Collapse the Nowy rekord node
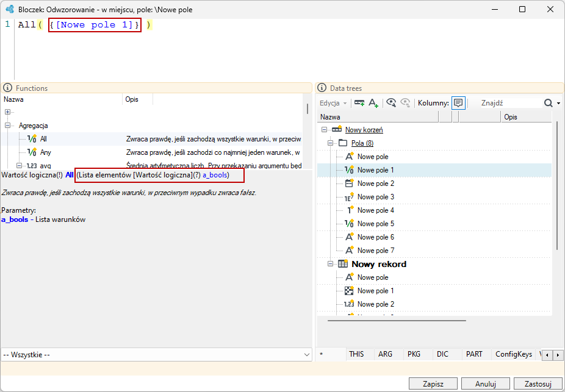This screenshot has width=565, height=392. 331,264
